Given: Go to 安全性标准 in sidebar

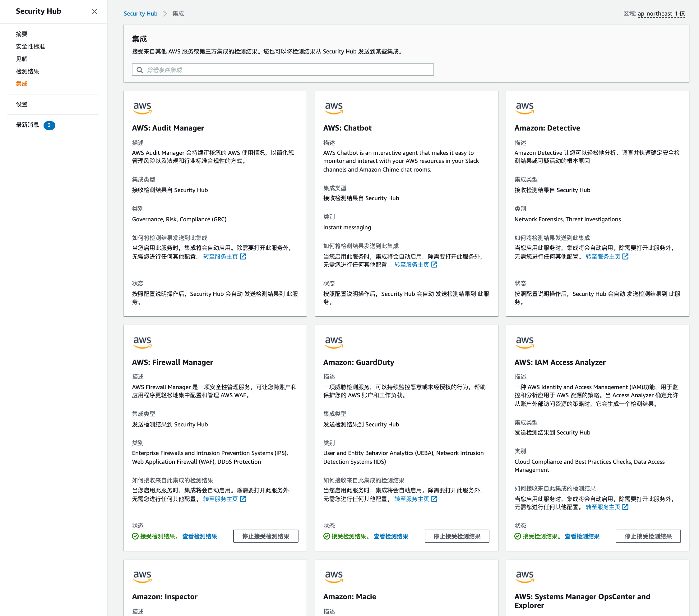Looking at the screenshot, I should [x=30, y=47].
